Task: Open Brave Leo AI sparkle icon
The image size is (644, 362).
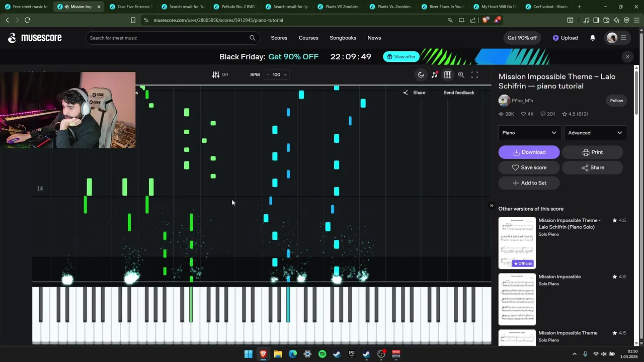Action: coord(616,20)
